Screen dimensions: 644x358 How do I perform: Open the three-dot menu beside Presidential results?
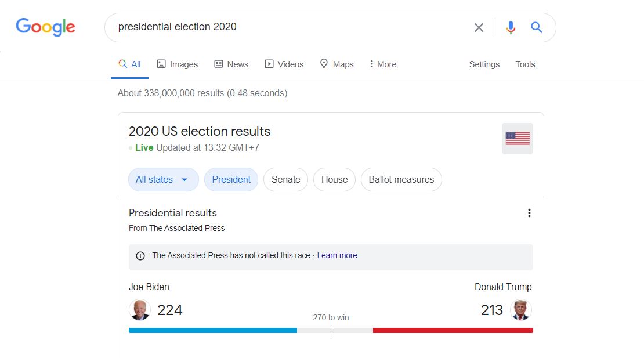(x=529, y=213)
